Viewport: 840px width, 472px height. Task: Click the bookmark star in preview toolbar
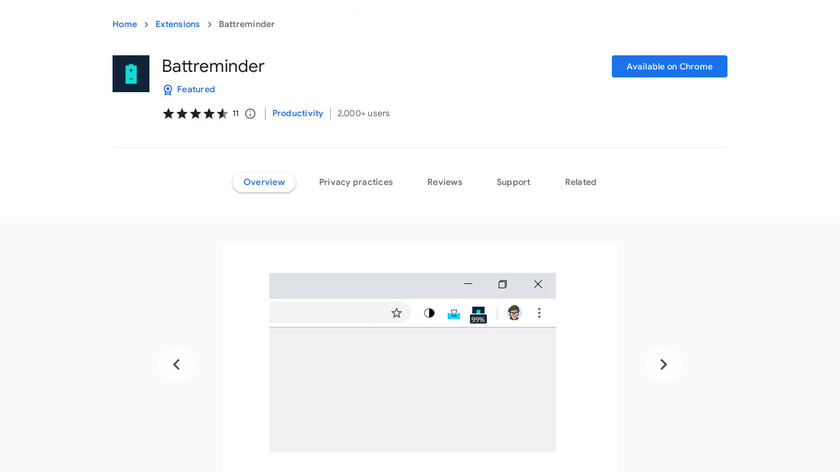point(396,313)
